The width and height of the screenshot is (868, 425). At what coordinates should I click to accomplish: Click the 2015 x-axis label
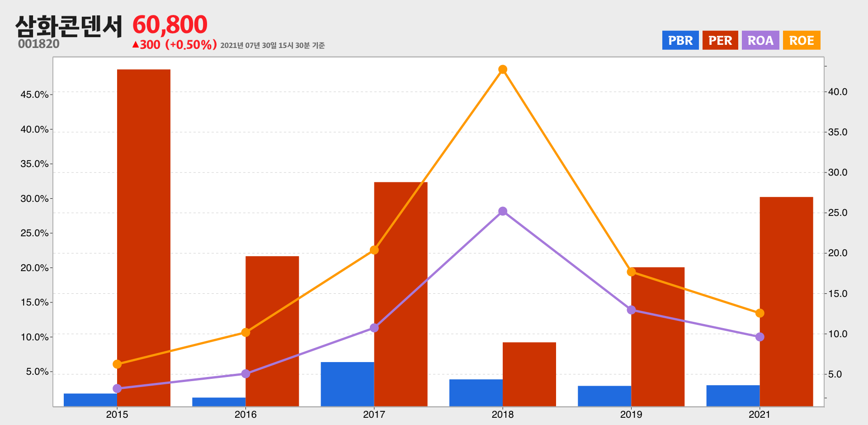[117, 415]
